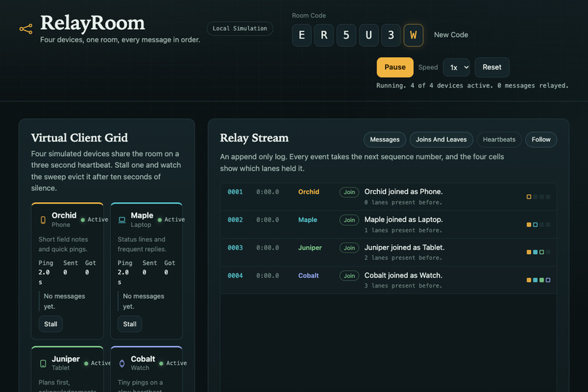Click the Room Code label
588x392 pixels.
(309, 15)
